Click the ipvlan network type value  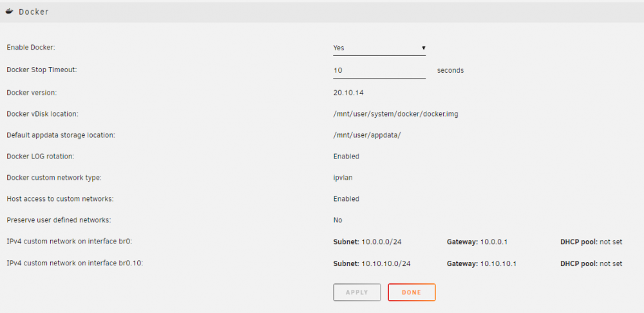point(343,178)
